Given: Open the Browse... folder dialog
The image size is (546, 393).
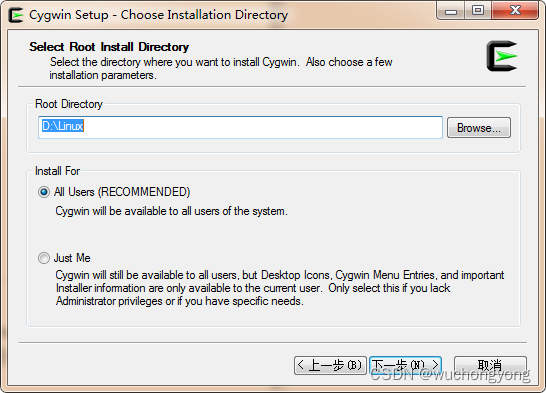Looking at the screenshot, I should [479, 128].
